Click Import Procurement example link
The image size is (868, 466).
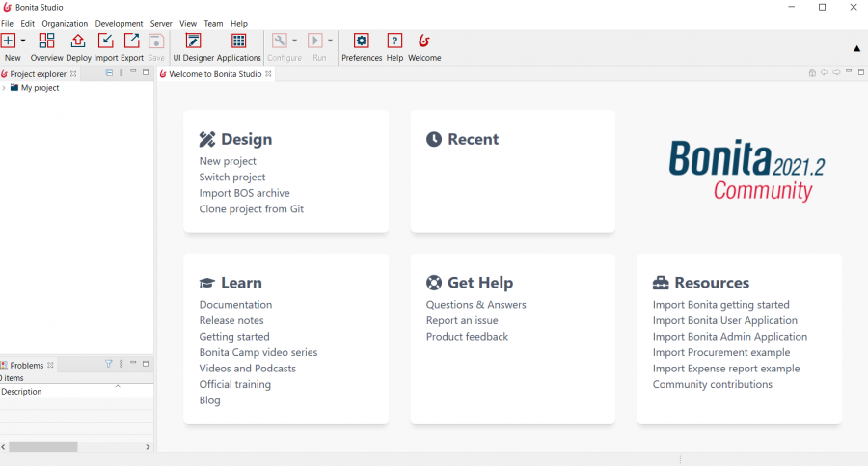(721, 352)
